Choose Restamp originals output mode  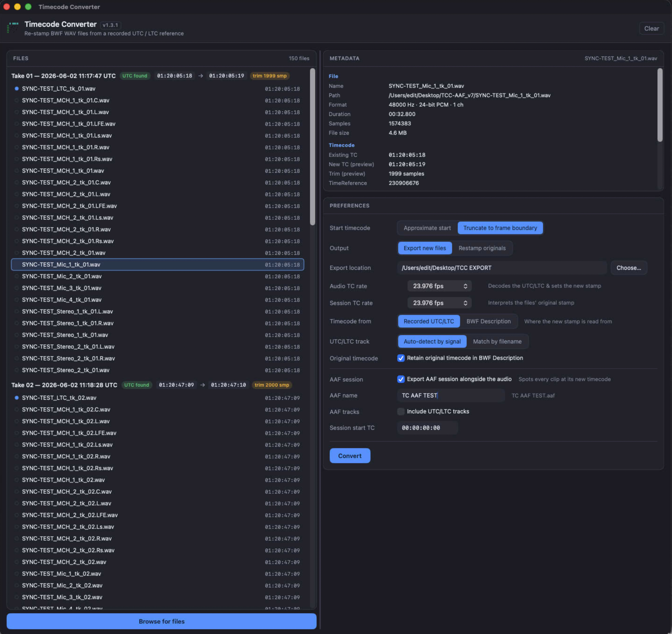[482, 248]
